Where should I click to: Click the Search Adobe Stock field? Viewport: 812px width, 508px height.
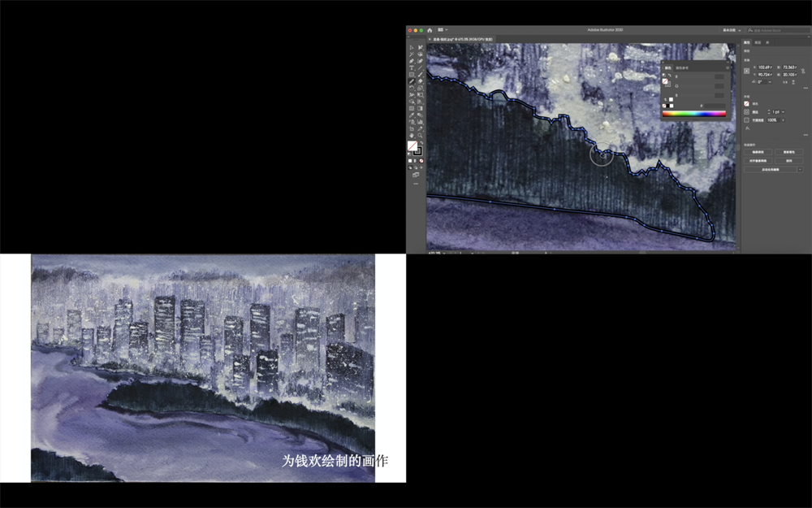pyautogui.click(x=777, y=30)
